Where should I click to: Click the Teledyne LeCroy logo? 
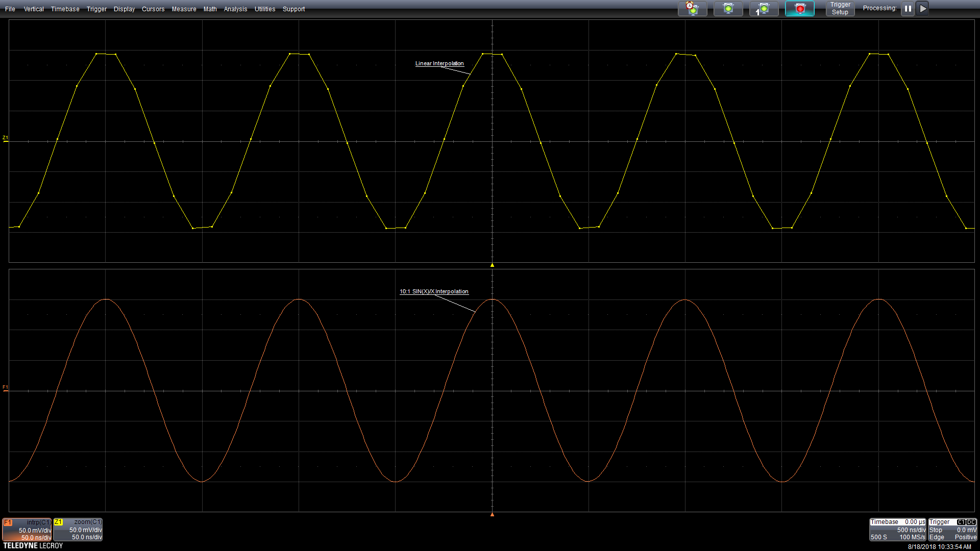tap(33, 546)
